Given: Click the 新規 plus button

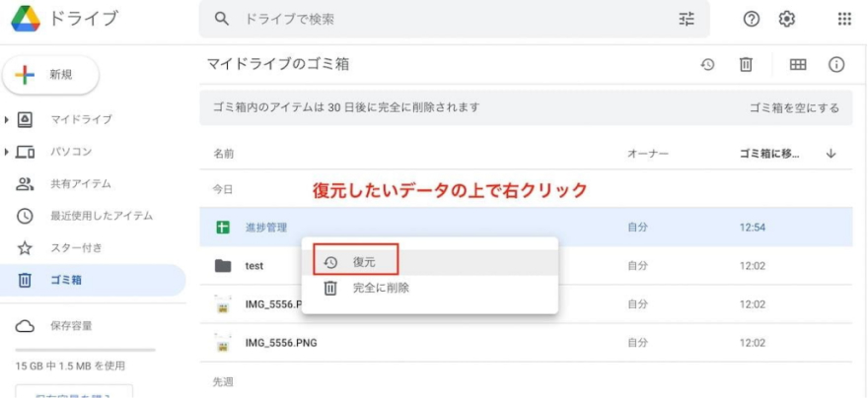Looking at the screenshot, I should tap(51, 75).
